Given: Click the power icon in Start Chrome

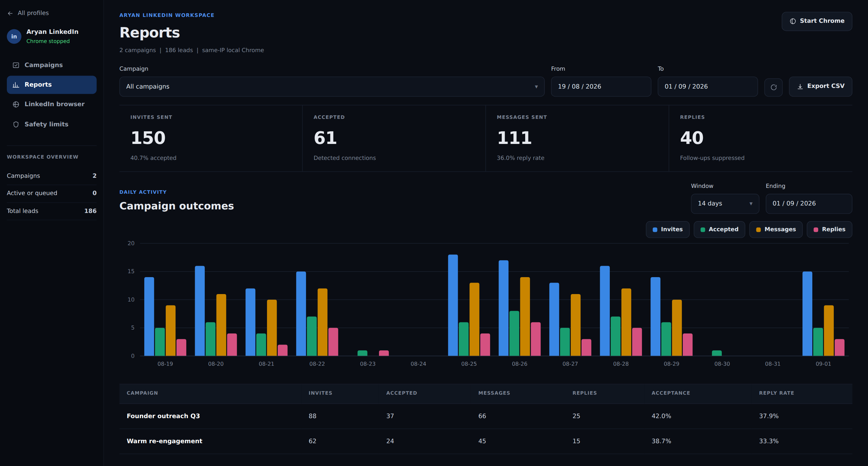Looking at the screenshot, I should 793,21.
